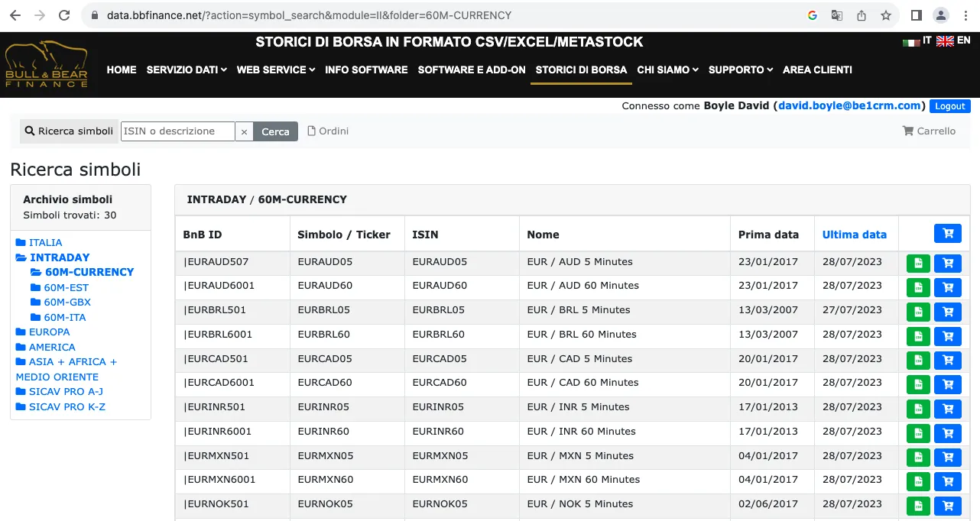Switch site language to English flag
Screen dimensions: 980x521
pos(945,41)
